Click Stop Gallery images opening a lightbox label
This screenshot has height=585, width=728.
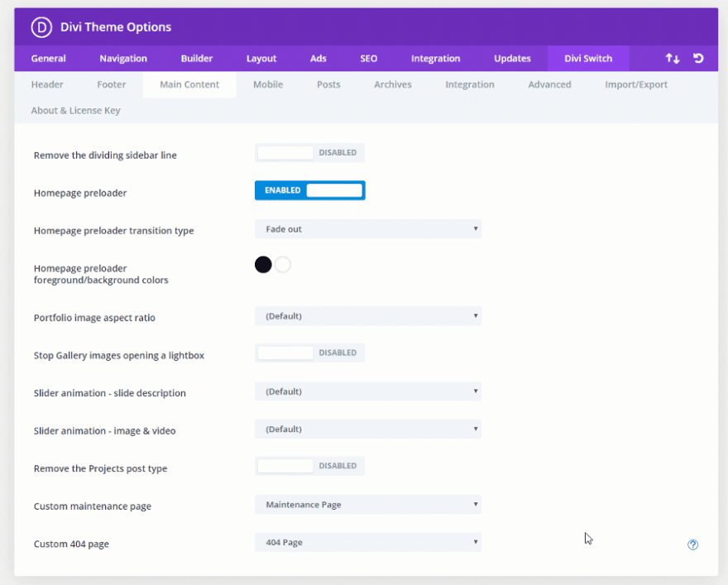point(119,356)
